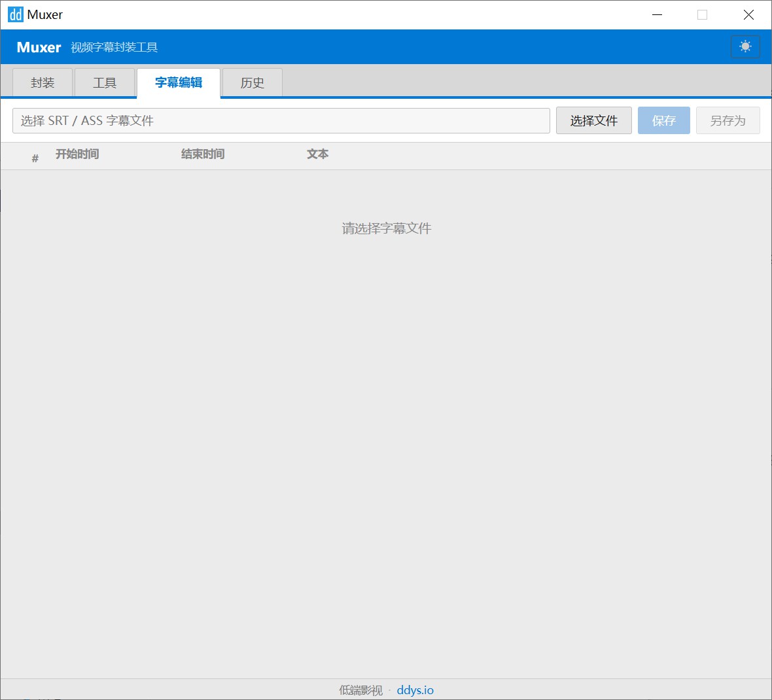Open the ddys.io link in footer
The width and height of the screenshot is (772, 700).
coord(415,690)
